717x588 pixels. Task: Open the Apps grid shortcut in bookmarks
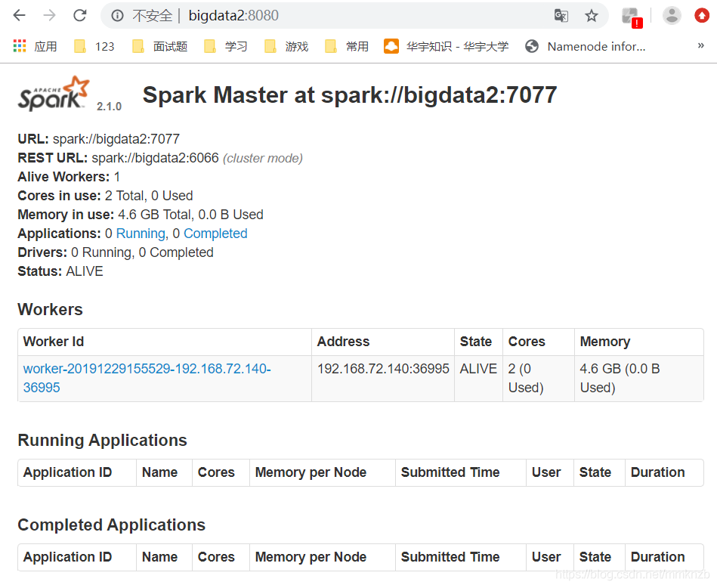(36, 46)
